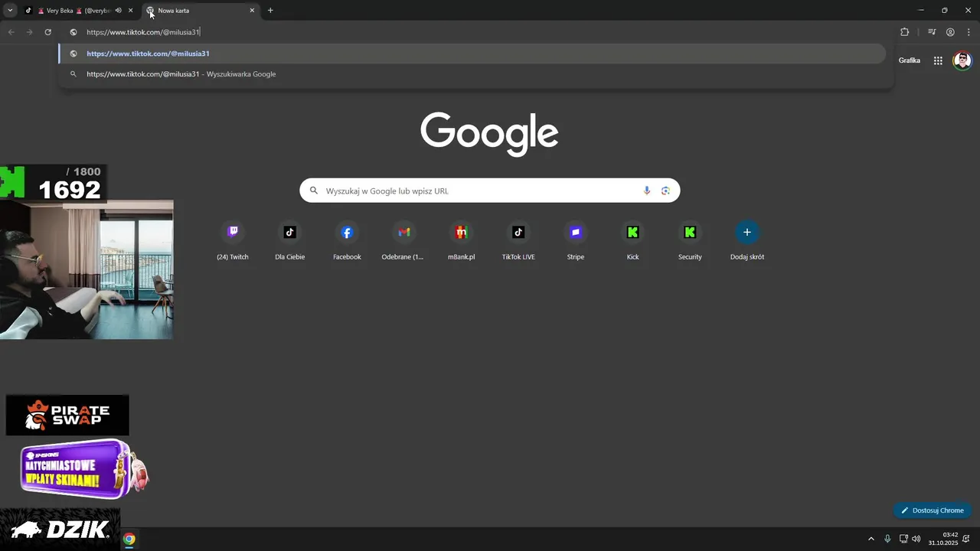Open Google Lens image search icon

tap(665, 191)
